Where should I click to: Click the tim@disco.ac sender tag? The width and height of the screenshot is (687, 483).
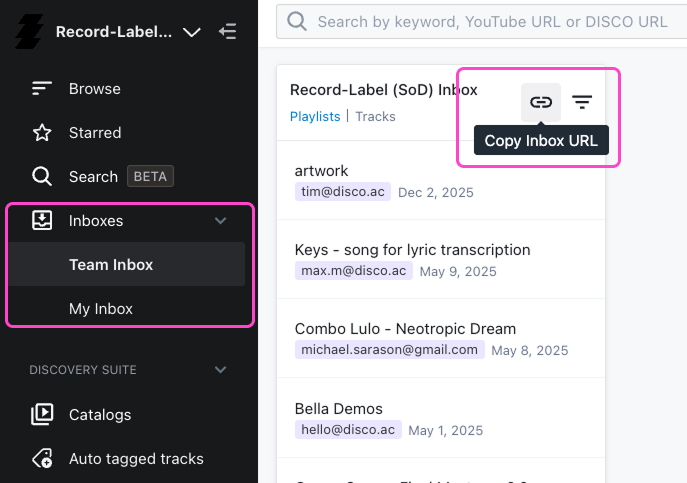[x=343, y=192]
